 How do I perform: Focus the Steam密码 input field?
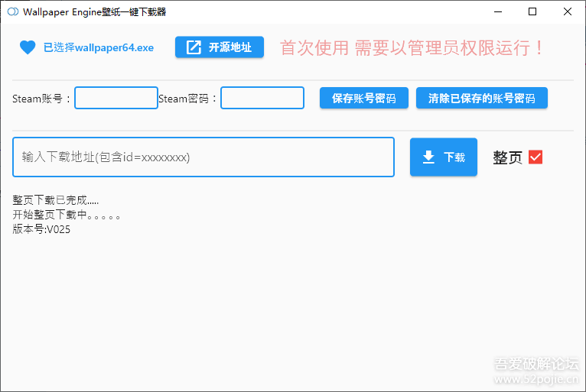262,98
